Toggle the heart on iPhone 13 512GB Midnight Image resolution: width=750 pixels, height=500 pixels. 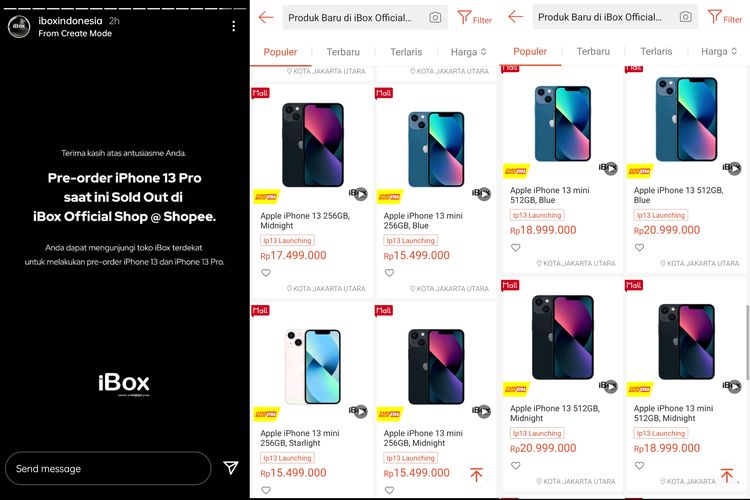tap(515, 466)
